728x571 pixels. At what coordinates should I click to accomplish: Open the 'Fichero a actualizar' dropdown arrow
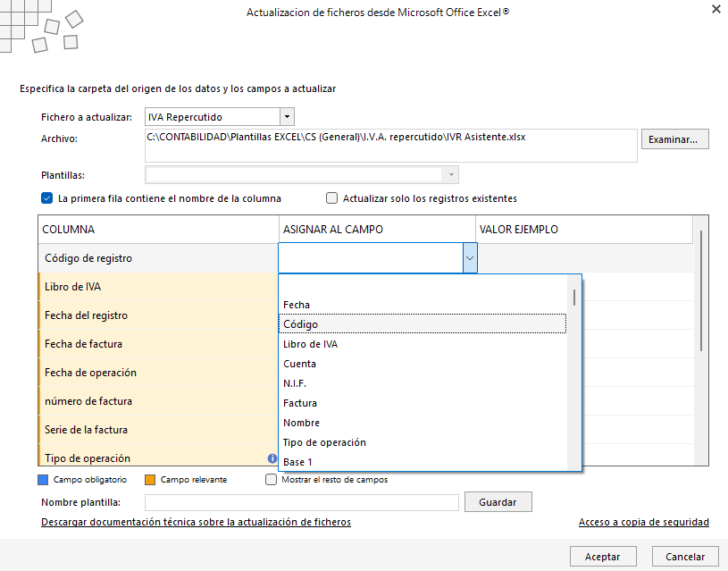(x=287, y=117)
